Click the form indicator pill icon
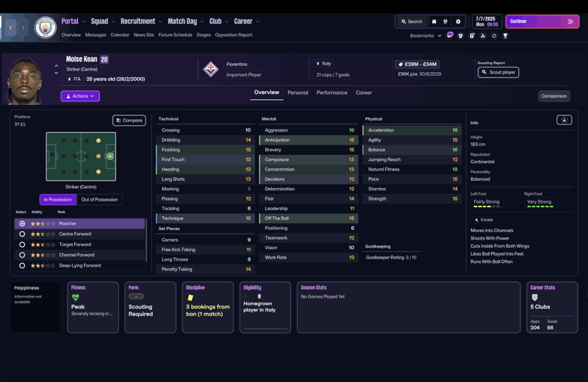 point(136,297)
